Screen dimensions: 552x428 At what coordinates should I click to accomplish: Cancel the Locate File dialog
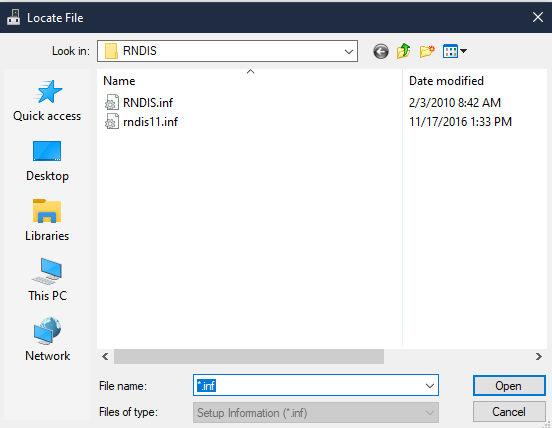coord(509,411)
